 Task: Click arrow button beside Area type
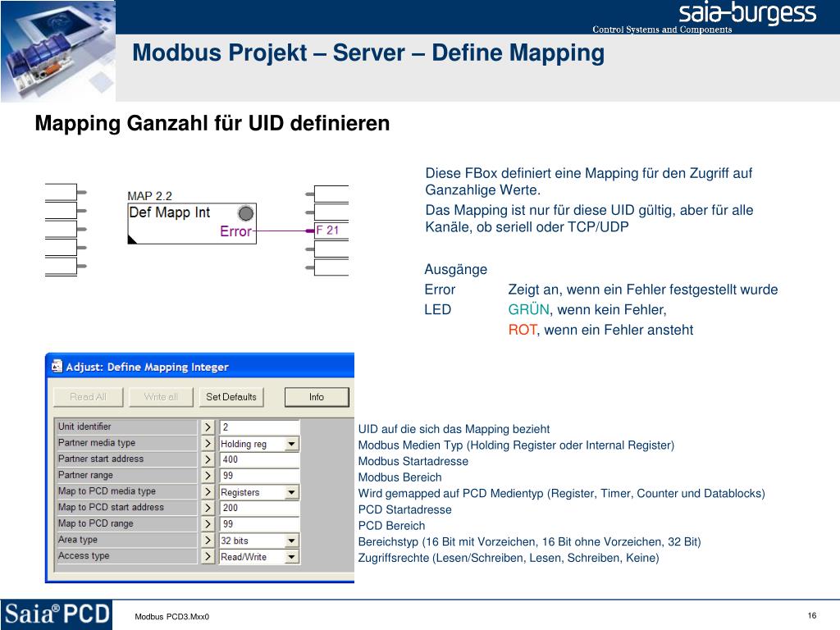coord(208,540)
